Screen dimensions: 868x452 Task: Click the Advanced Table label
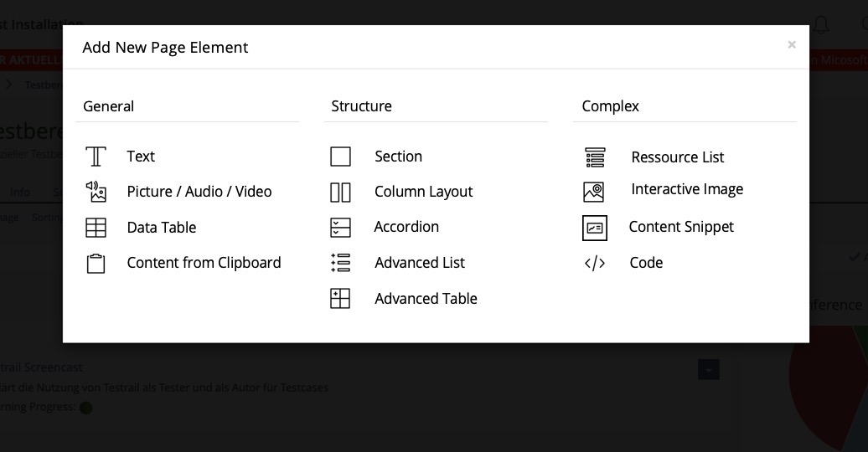[426, 299]
